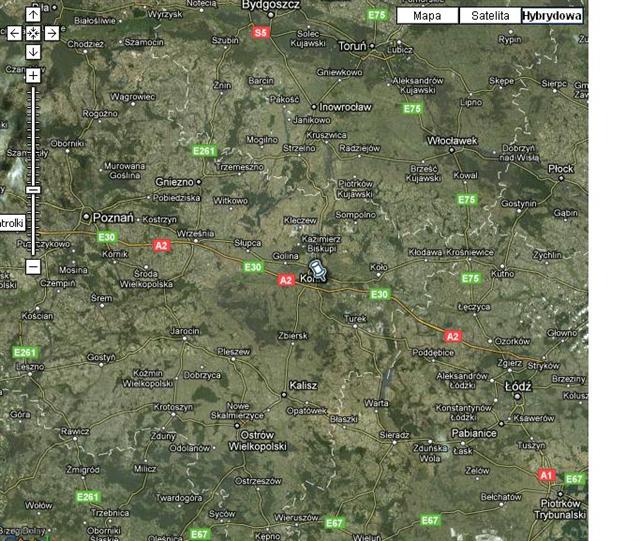Zoom out with the minus button
The width and height of the screenshot is (640, 541).
33,267
